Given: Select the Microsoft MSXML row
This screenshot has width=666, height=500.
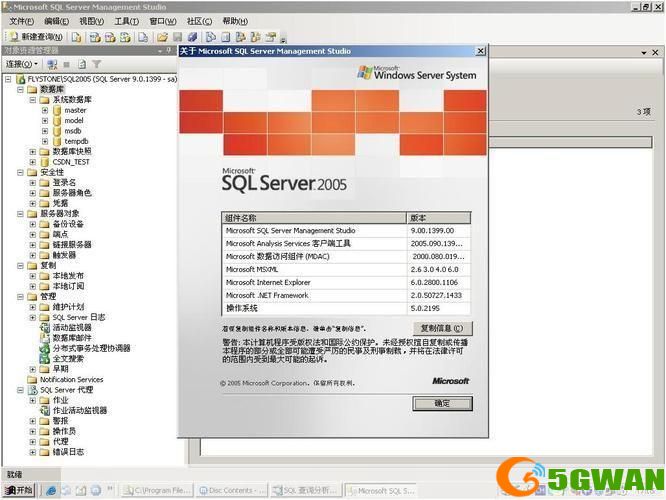Looking at the screenshot, I should [x=346, y=269].
